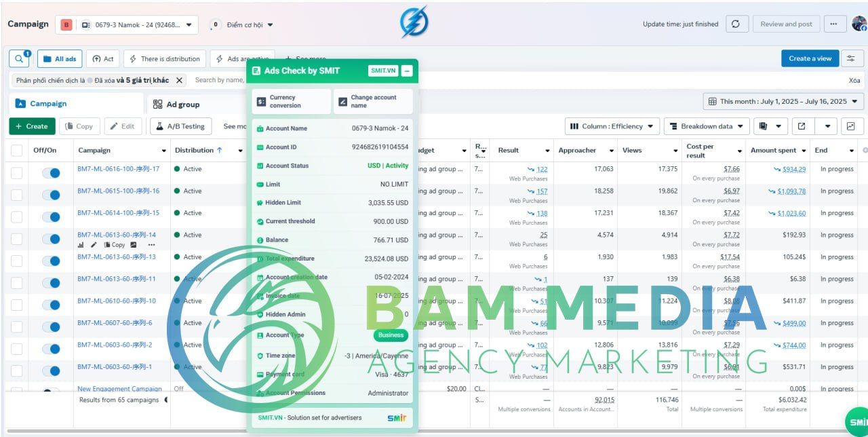
Task: Click the red B account badge icon
Action: [66, 25]
